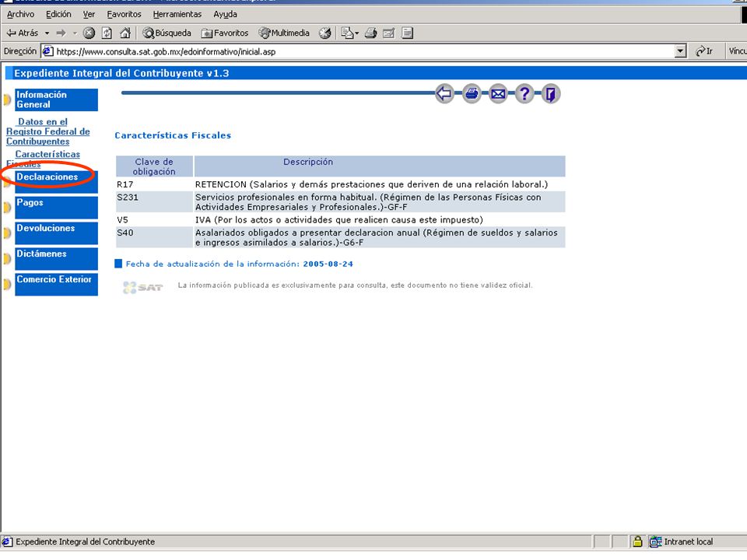Click the round exit door icon
Viewport: 747px width, 560px height.
coord(551,93)
